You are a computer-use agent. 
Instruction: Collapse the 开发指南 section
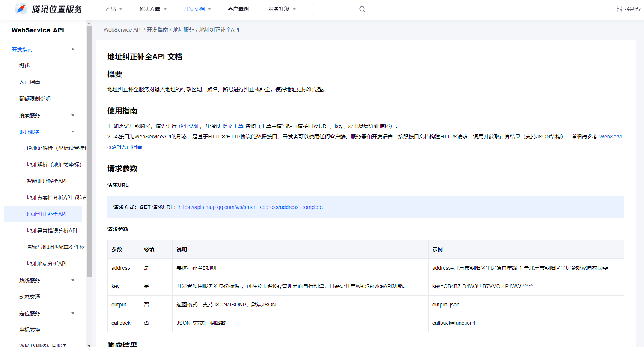coord(72,49)
